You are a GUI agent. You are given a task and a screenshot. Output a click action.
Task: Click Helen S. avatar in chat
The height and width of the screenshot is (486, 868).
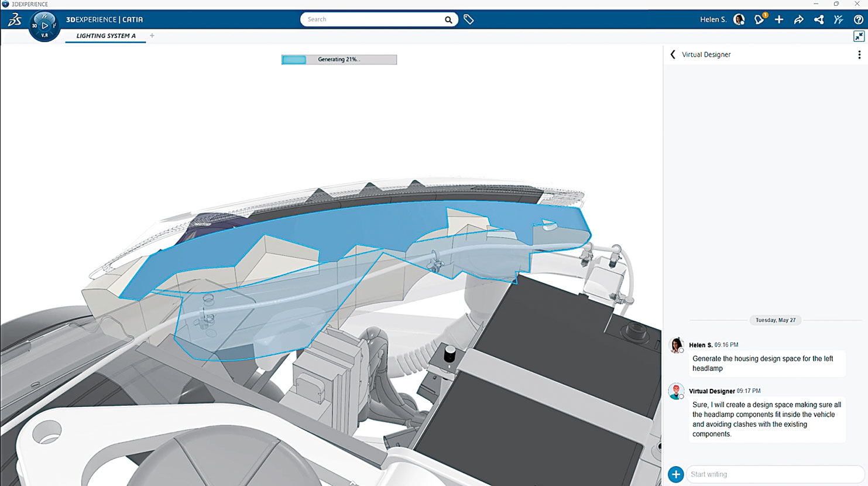[677, 345]
